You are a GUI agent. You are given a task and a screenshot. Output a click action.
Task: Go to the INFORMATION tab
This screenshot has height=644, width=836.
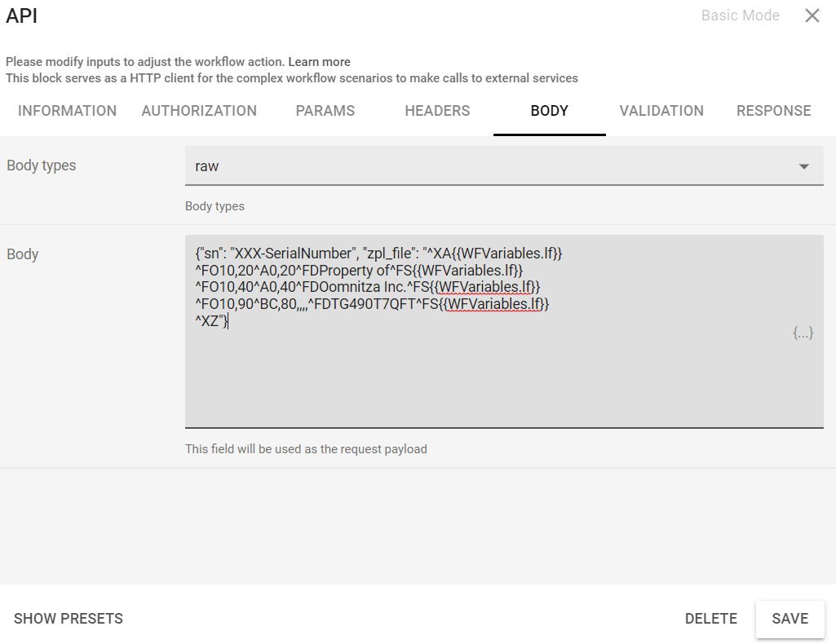pyautogui.click(x=67, y=111)
